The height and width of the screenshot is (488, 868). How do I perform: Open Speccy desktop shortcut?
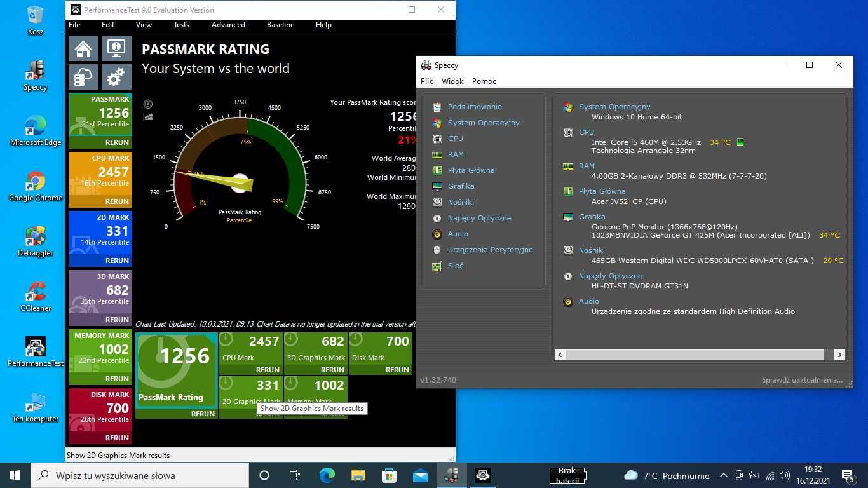coord(36,76)
